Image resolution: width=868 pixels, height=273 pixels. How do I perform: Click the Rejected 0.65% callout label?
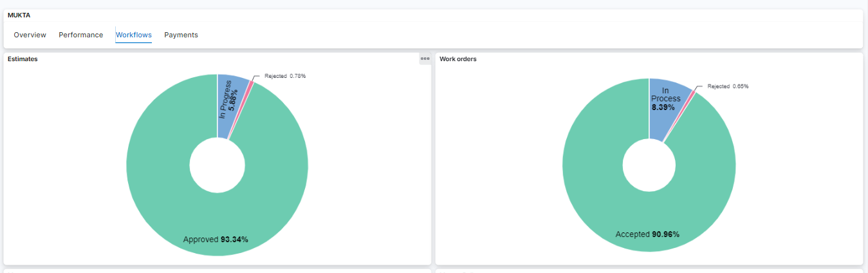point(728,86)
